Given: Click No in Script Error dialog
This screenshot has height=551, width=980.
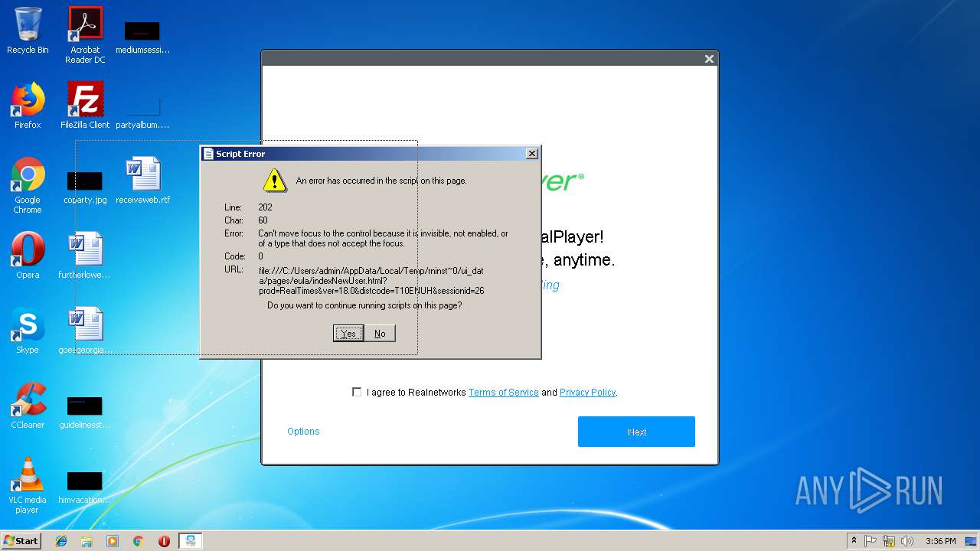Looking at the screenshot, I should coord(380,333).
